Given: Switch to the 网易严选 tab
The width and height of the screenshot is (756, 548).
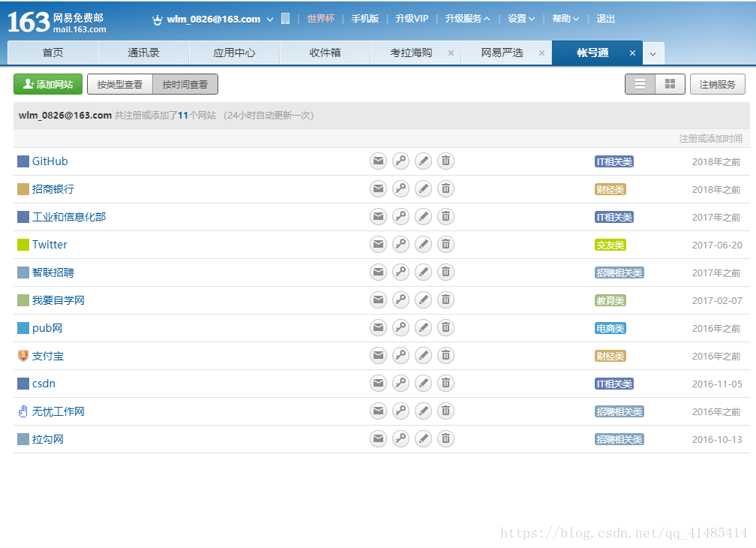Looking at the screenshot, I should pos(502,53).
